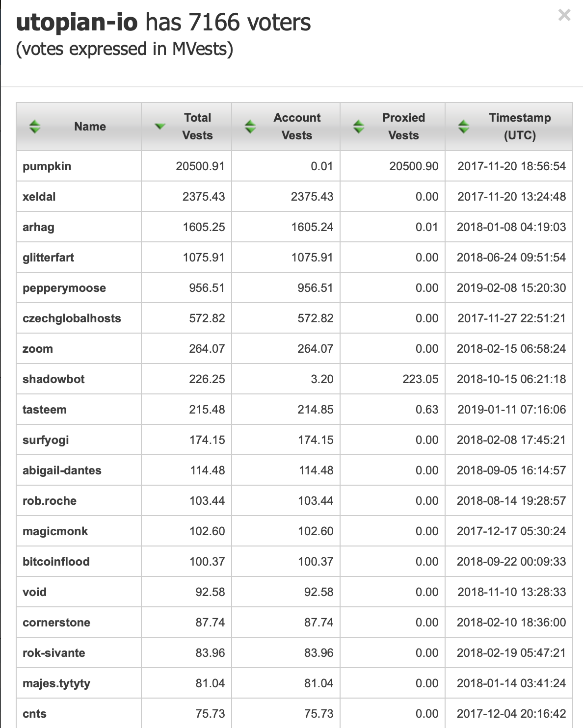
Task: Select the voter name abigail-dantes
Action: point(62,470)
